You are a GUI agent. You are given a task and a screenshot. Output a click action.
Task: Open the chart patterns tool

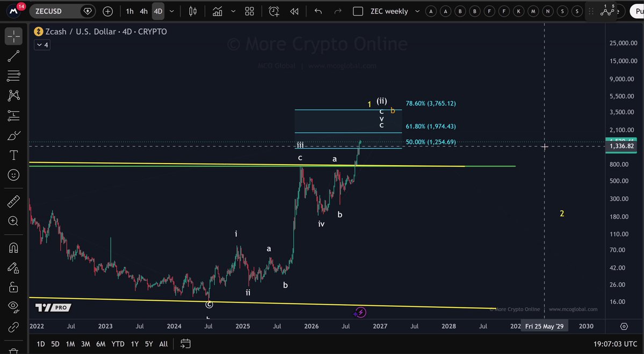tap(13, 95)
